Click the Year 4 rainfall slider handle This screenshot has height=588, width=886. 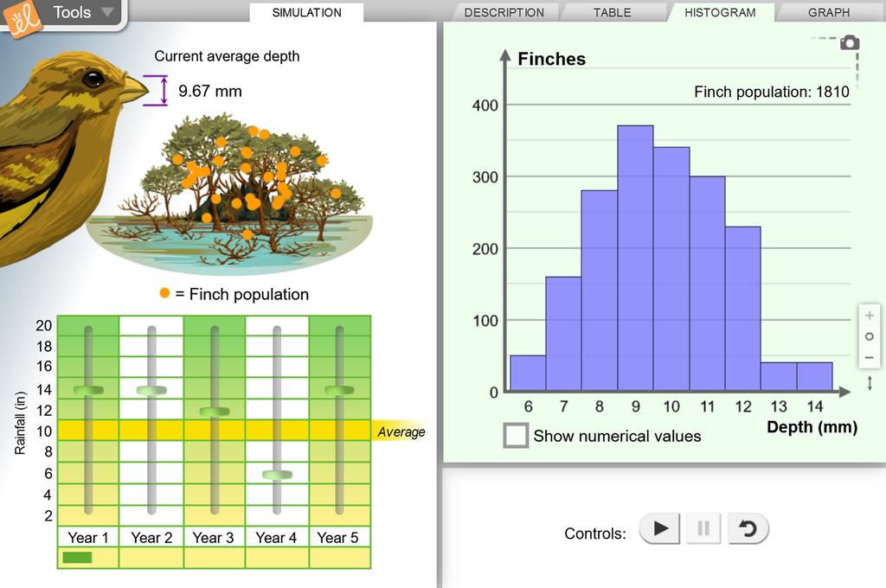click(x=277, y=475)
